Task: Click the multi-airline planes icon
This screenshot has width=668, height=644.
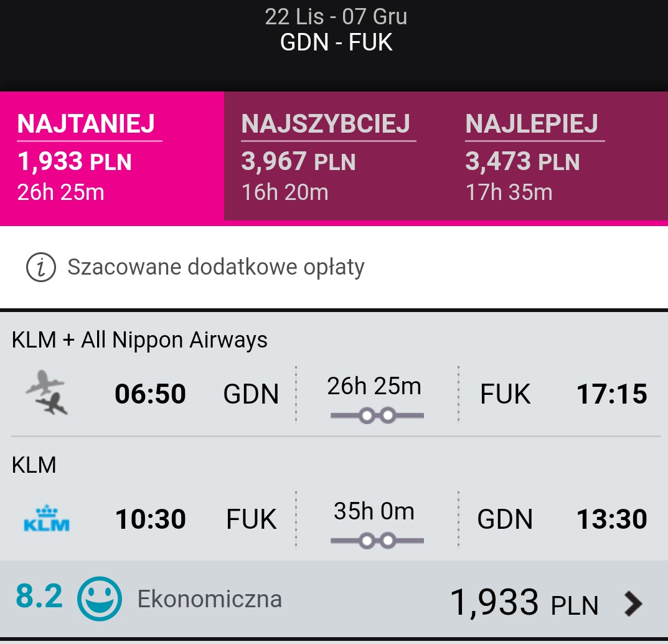Action: (x=47, y=392)
